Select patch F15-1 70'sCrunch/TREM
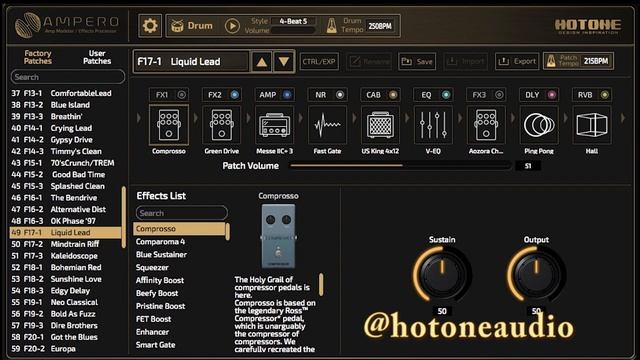 (65, 163)
